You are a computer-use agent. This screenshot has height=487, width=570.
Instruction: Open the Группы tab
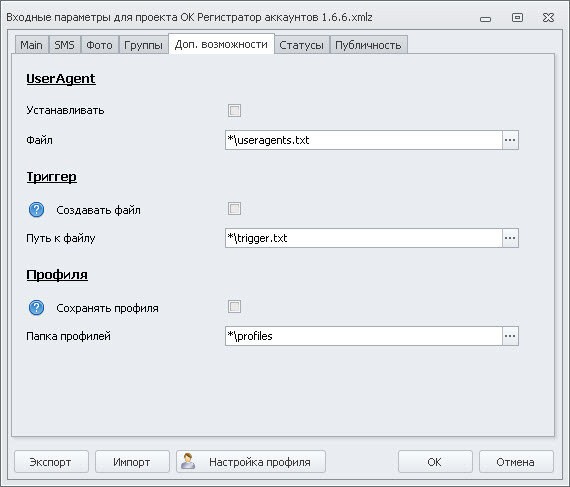[x=143, y=45]
